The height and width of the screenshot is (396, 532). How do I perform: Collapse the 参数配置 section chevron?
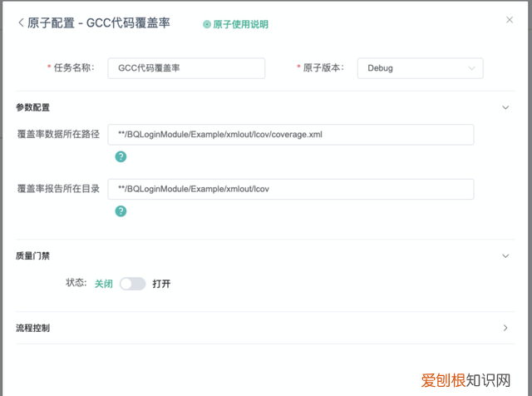tap(505, 107)
